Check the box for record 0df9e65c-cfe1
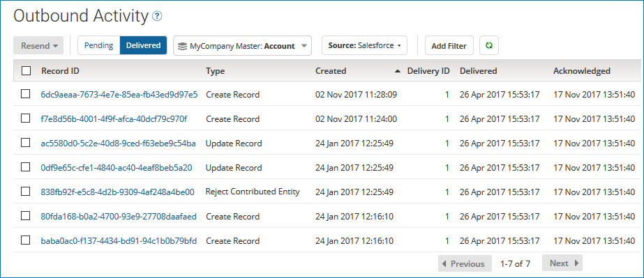Screen dimensions: 644x278 [25, 167]
